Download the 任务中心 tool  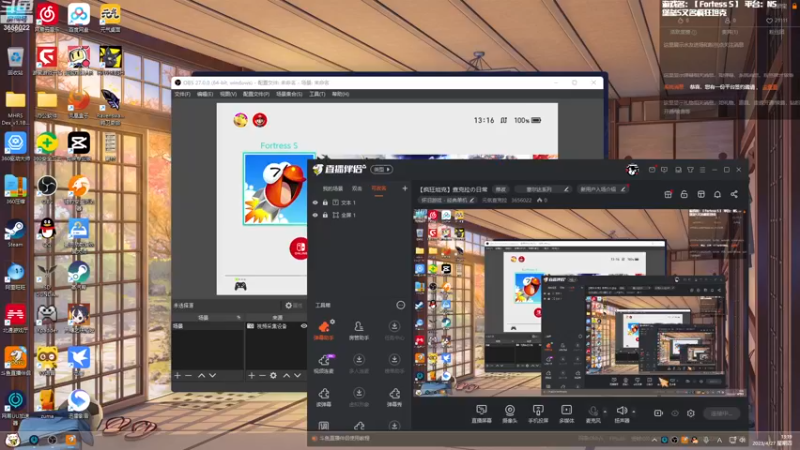tap(394, 330)
